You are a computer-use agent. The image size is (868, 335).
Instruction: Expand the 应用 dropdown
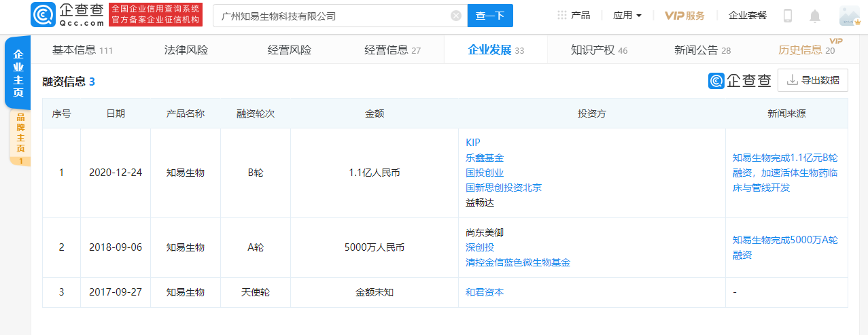point(627,16)
